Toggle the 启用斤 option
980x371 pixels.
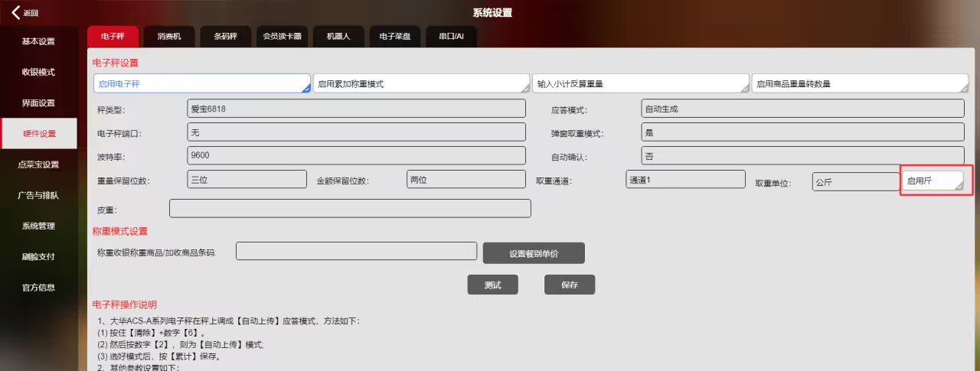point(932,181)
